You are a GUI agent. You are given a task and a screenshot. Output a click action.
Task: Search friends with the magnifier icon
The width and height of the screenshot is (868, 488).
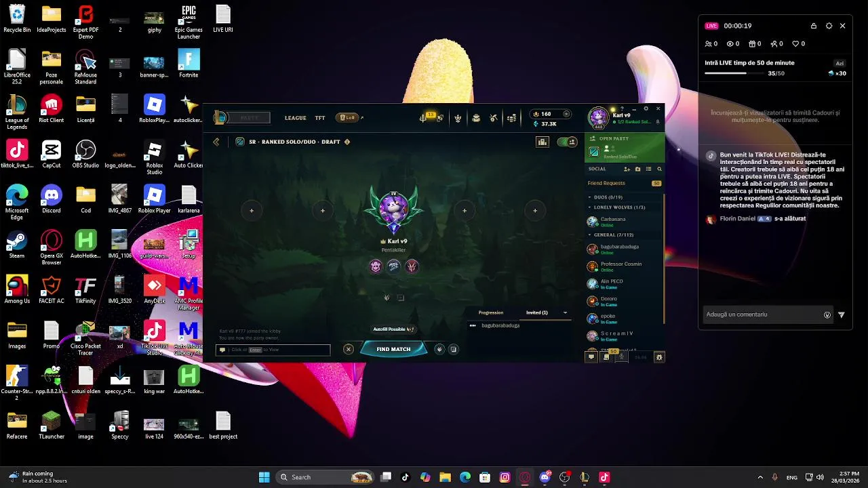click(659, 169)
